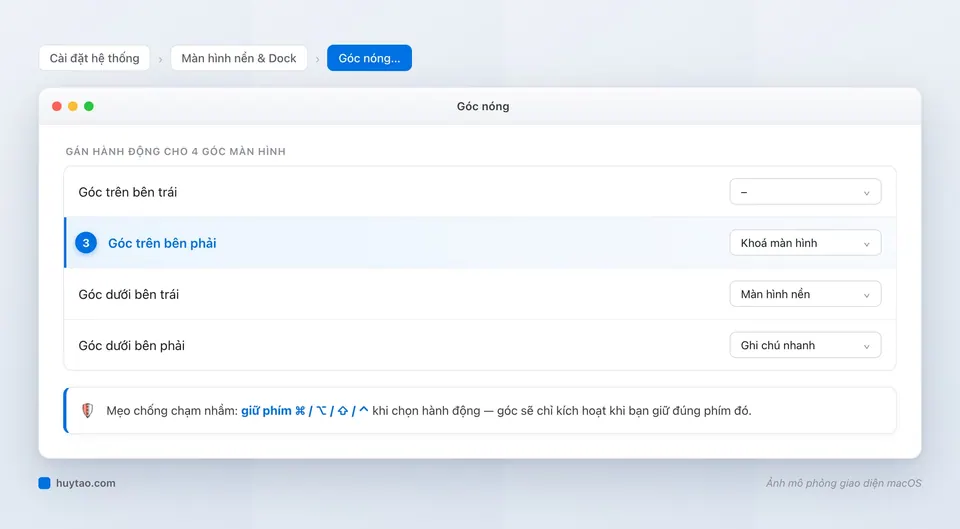This screenshot has width=960, height=529.
Task: Open the Khoá màn hình dropdown
Action: tap(805, 243)
